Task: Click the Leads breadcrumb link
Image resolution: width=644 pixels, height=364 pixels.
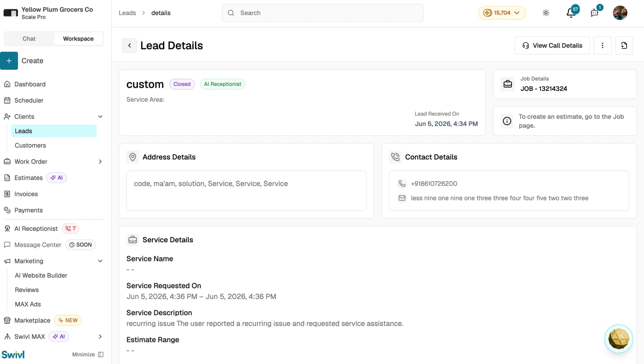Action: pyautogui.click(x=127, y=13)
